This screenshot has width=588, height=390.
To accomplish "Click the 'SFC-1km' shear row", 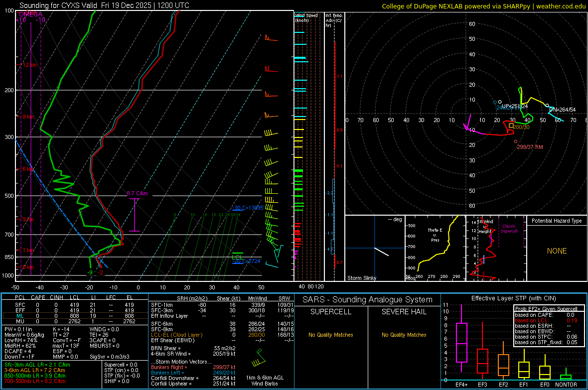I will (x=222, y=305).
